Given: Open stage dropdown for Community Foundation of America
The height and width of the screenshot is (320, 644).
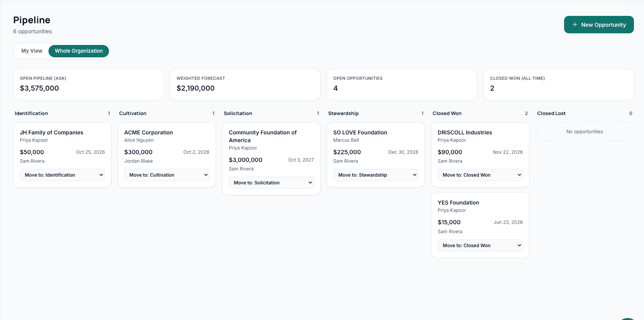Looking at the screenshot, I should tap(271, 182).
